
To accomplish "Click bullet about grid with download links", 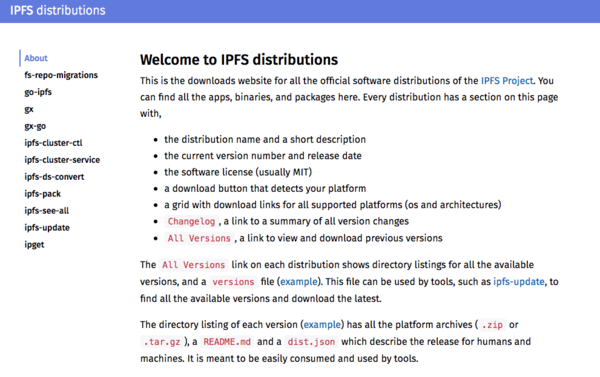I will click(333, 205).
